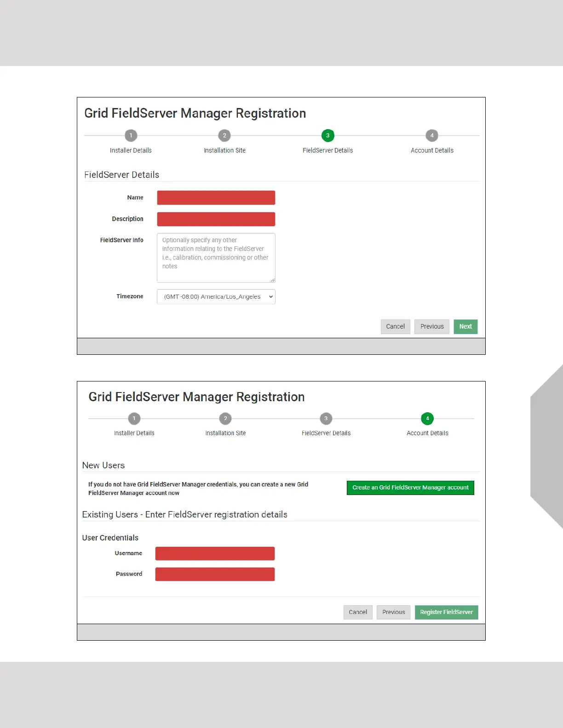Click the Name input field
Image resolution: width=563 pixels, height=728 pixels.
click(x=216, y=198)
